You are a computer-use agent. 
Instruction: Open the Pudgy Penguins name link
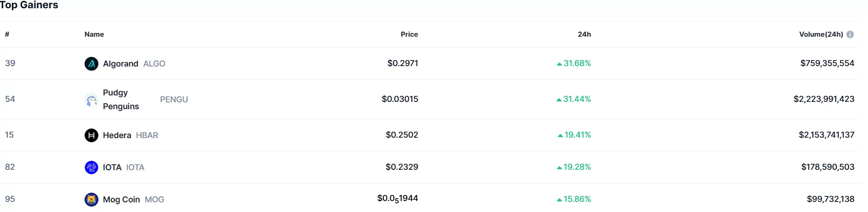click(x=120, y=100)
